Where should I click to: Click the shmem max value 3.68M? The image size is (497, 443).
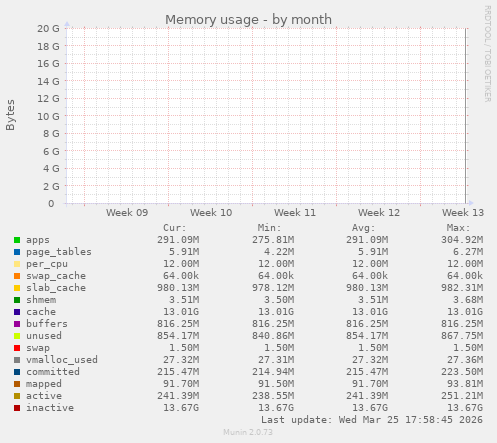(x=468, y=300)
